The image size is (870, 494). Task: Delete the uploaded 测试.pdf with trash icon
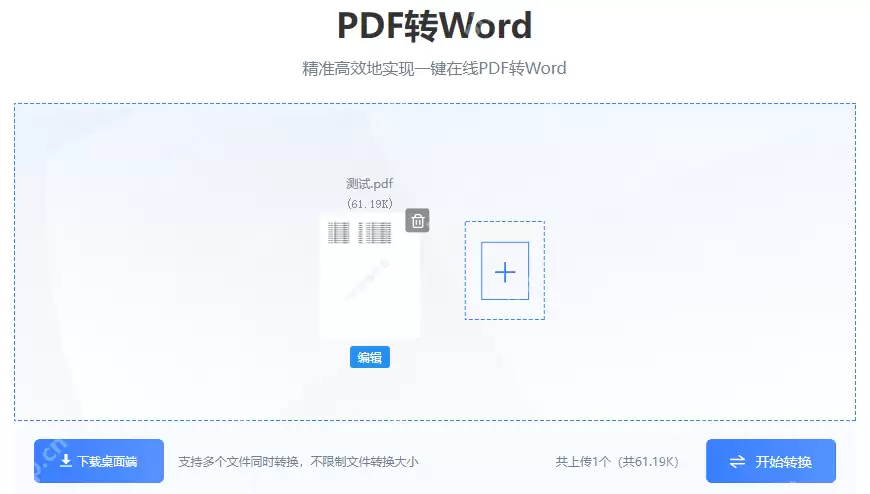(x=417, y=221)
